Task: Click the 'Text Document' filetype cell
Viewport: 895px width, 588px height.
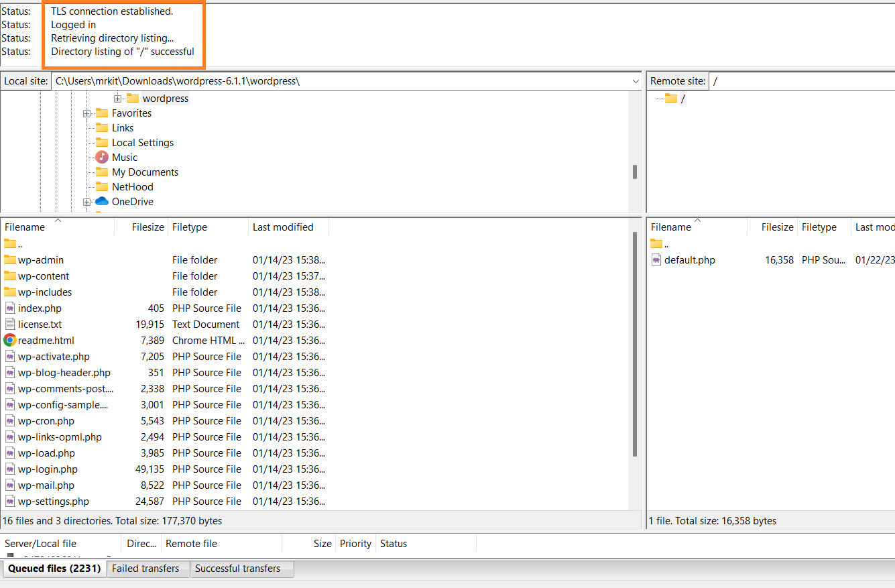Action: 206,325
